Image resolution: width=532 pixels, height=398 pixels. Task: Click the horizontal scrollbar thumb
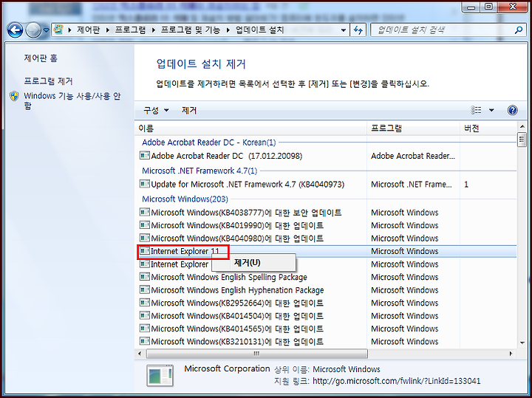[x=257, y=354]
